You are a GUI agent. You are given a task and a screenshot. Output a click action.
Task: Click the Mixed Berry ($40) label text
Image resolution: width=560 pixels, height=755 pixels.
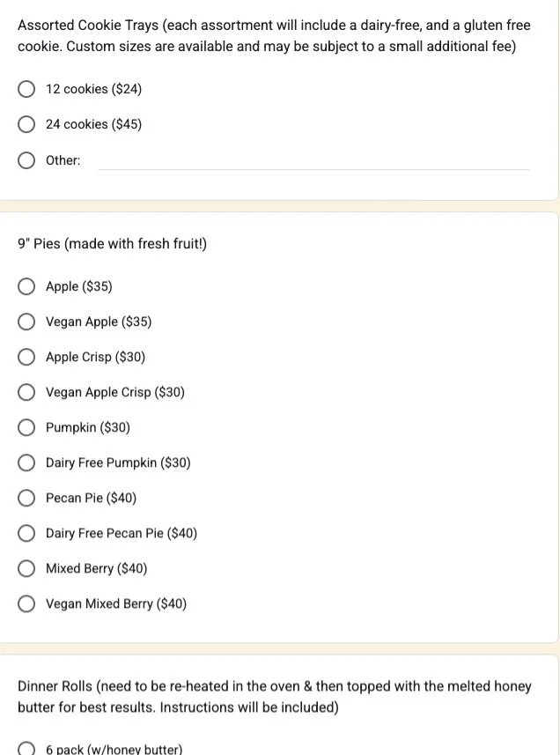[96, 568]
